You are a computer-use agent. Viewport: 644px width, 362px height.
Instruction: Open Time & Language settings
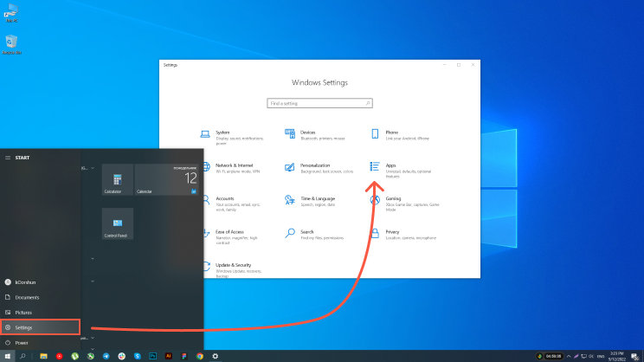[x=311, y=201]
